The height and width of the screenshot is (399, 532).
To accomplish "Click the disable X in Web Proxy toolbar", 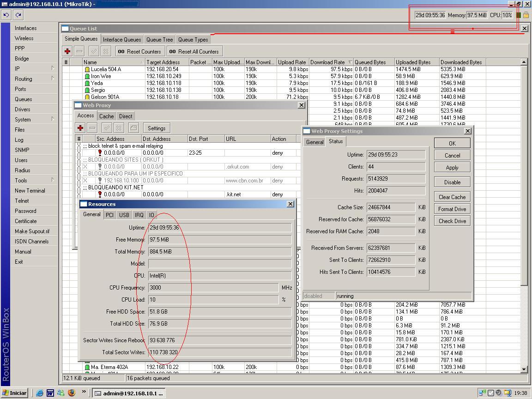I will tap(119, 128).
